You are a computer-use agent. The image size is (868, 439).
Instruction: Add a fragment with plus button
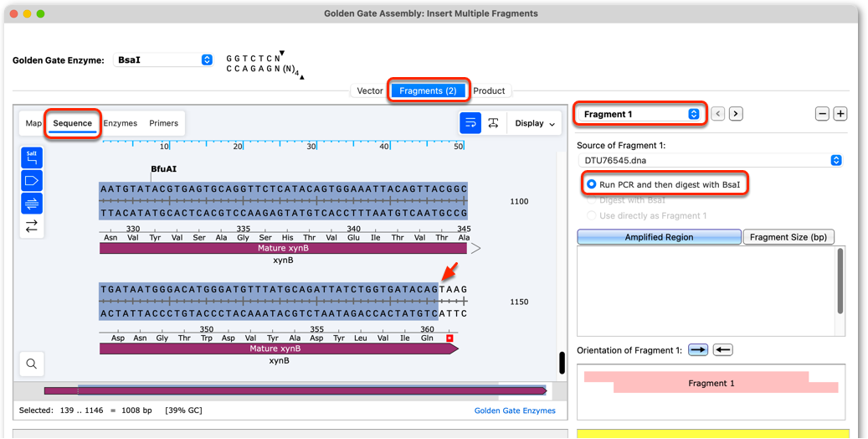point(840,114)
